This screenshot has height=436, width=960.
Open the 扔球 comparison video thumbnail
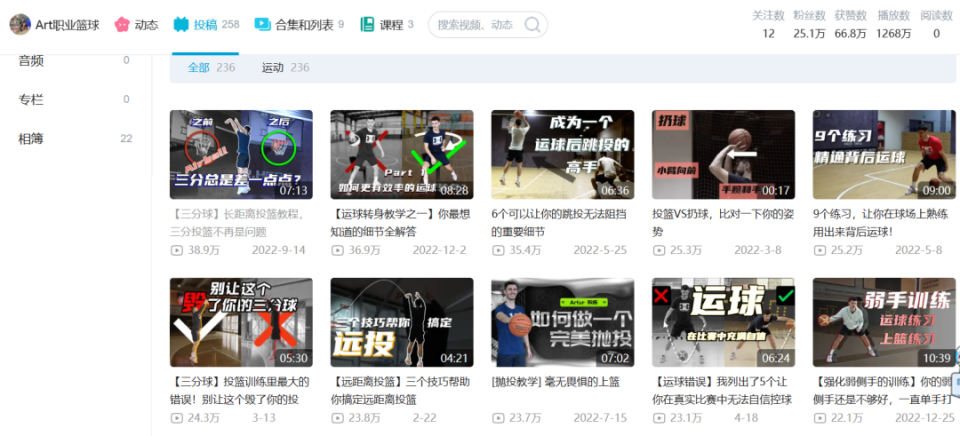tap(723, 155)
